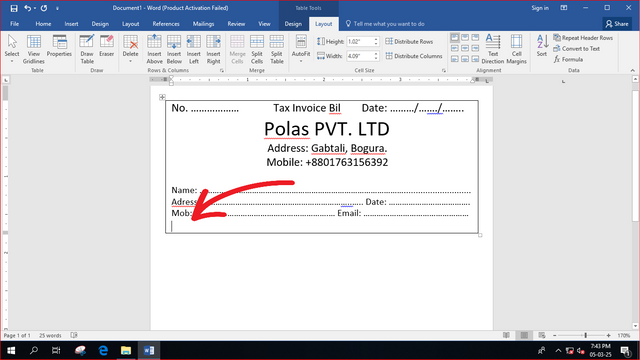This screenshot has height=360, width=640.
Task: Switch to Web Layout view
Action: click(x=542, y=336)
